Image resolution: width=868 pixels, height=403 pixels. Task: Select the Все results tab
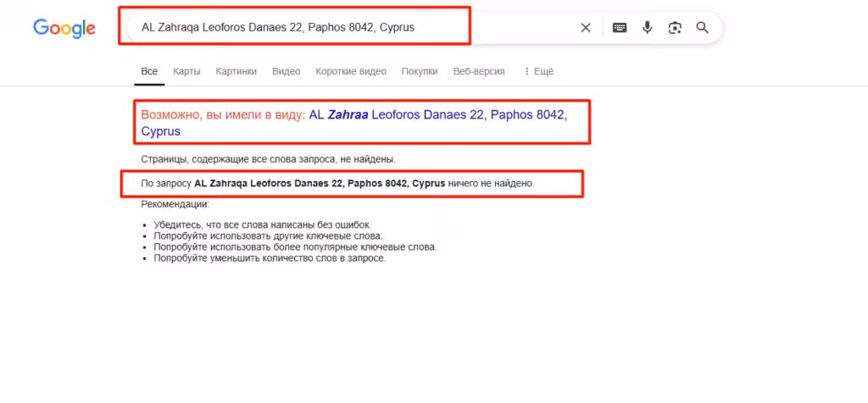click(149, 71)
